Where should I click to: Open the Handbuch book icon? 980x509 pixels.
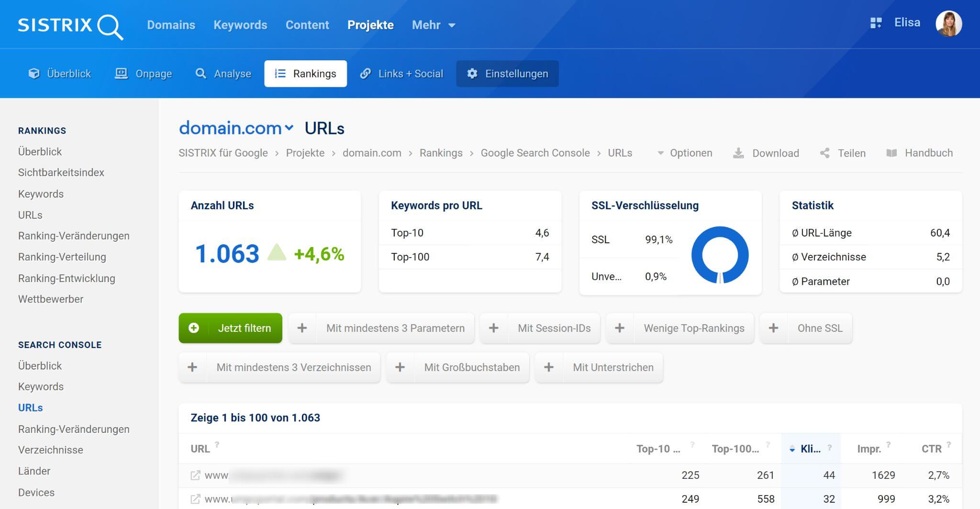891,153
